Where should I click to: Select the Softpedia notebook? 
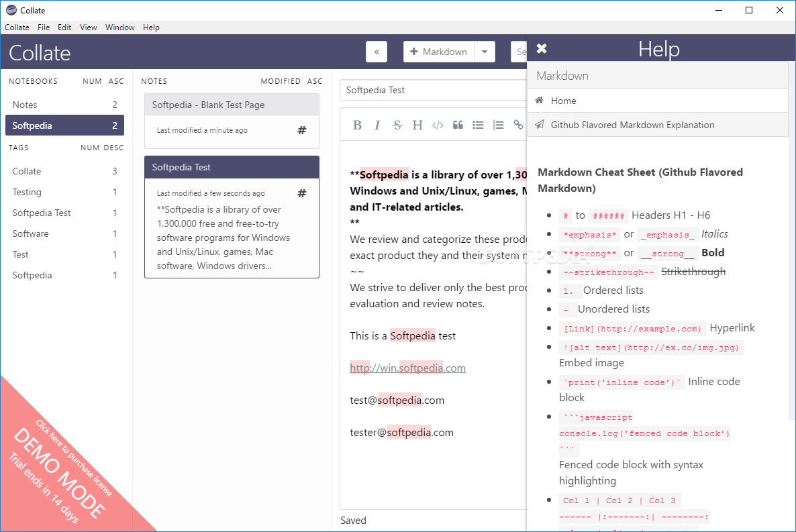[64, 125]
